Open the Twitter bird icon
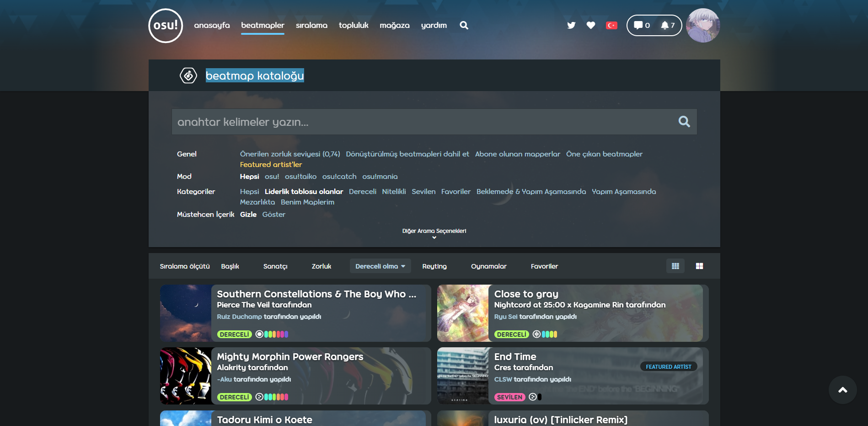Image resolution: width=868 pixels, height=426 pixels. [571, 25]
